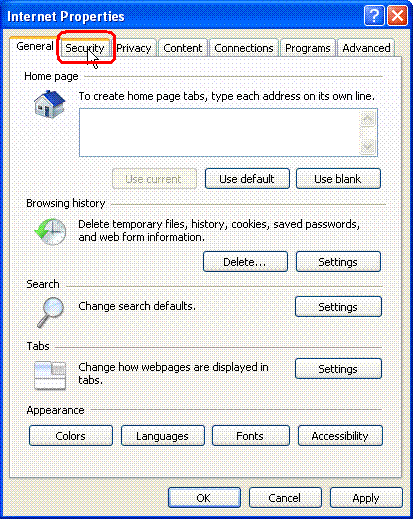Open Search defaults Settings

pyautogui.click(x=338, y=307)
